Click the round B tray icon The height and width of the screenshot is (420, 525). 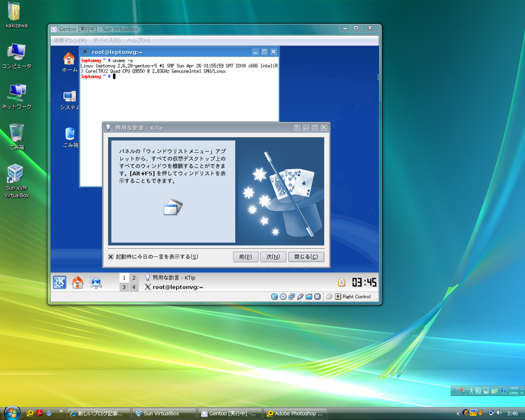click(x=465, y=412)
